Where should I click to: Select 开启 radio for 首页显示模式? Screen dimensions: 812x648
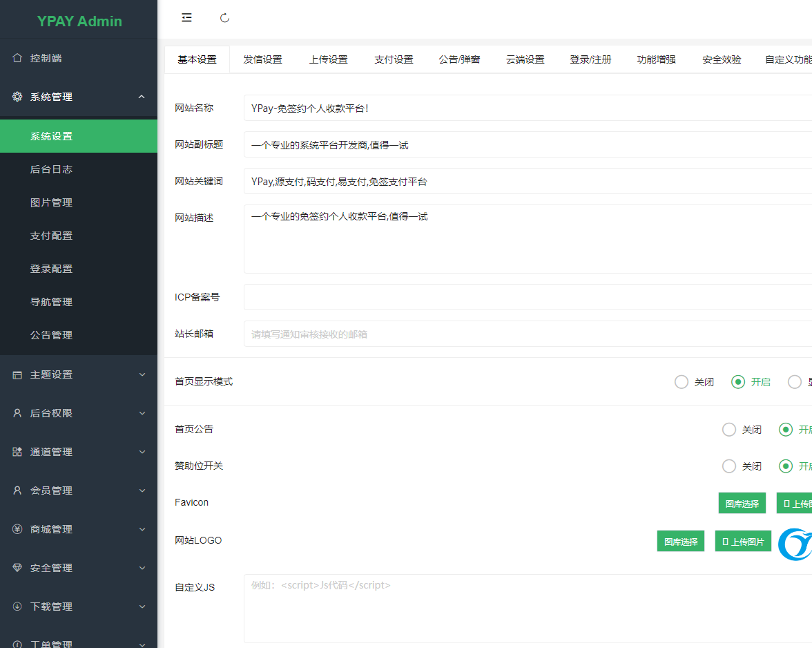point(738,382)
